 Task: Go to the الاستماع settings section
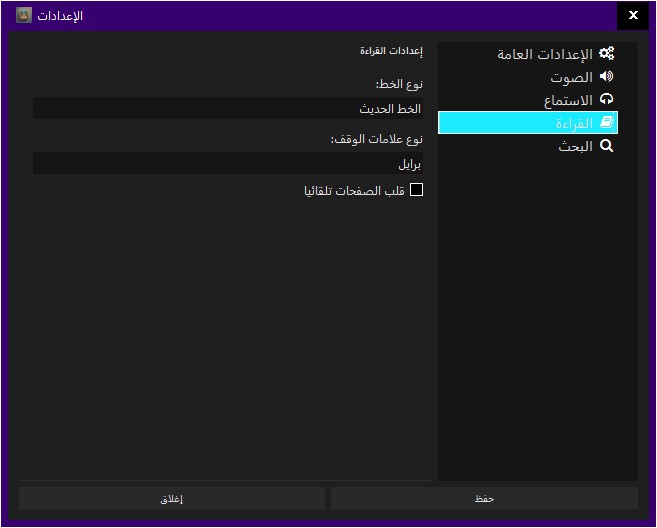click(528, 100)
